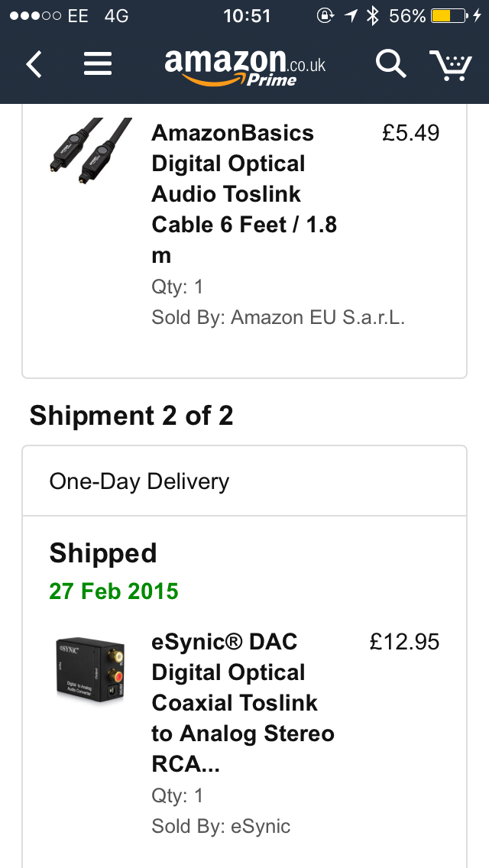Tap the £5.49 price

(411, 133)
